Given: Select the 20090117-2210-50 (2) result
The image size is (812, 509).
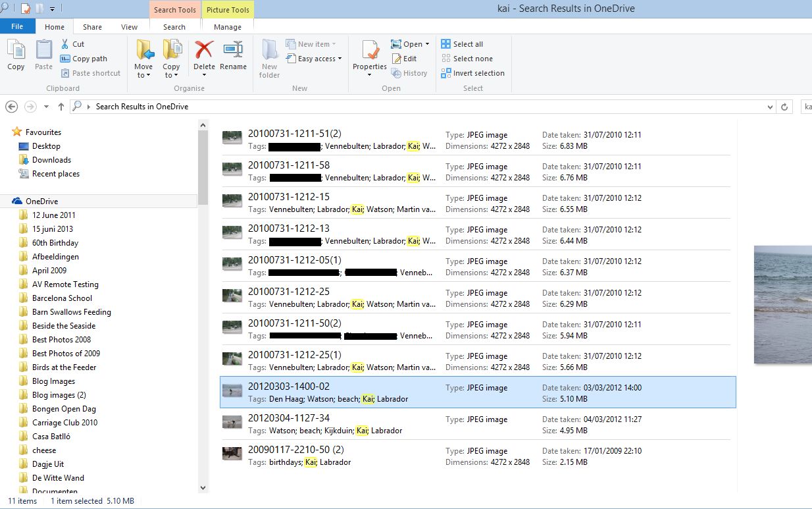Looking at the screenshot, I should (x=478, y=456).
